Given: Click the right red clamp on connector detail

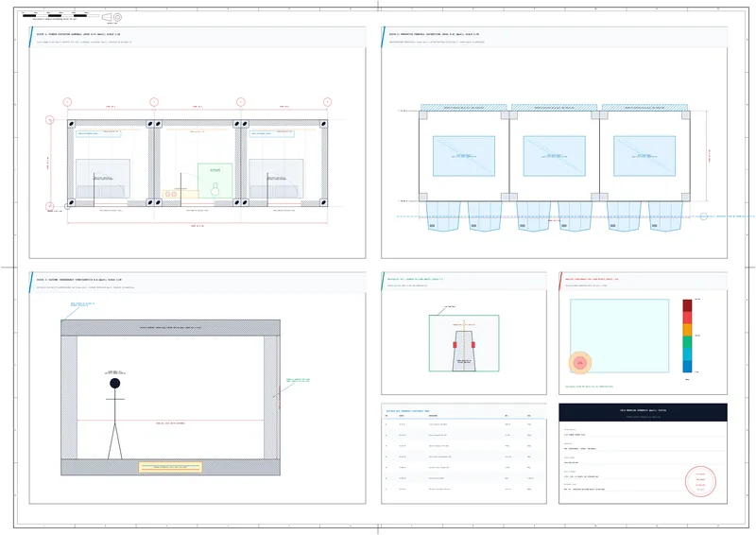Looking at the screenshot, I should (x=473, y=344).
